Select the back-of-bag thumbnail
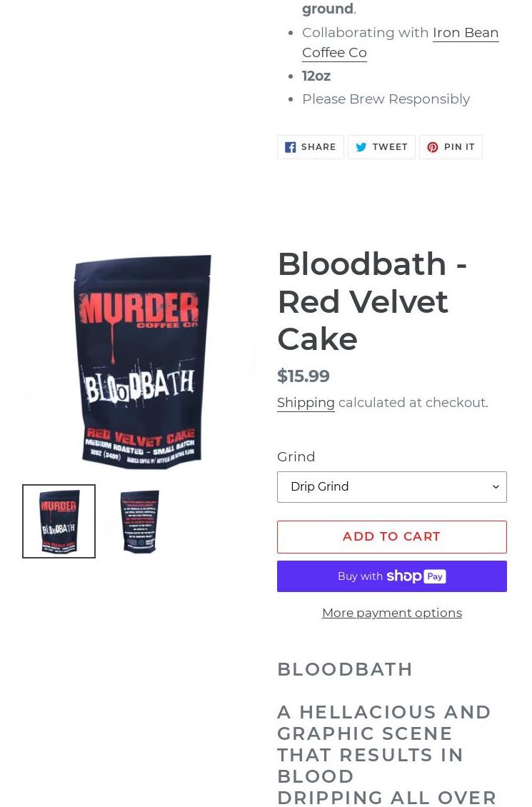Image resolution: width=532 pixels, height=807 pixels. point(139,521)
